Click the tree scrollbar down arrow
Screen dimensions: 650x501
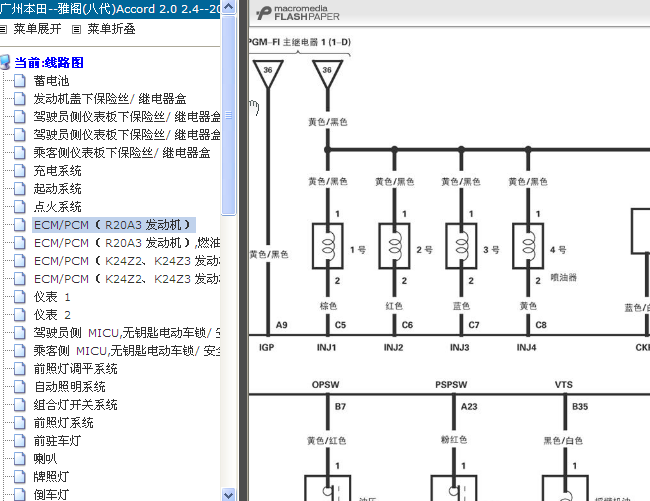click(229, 494)
